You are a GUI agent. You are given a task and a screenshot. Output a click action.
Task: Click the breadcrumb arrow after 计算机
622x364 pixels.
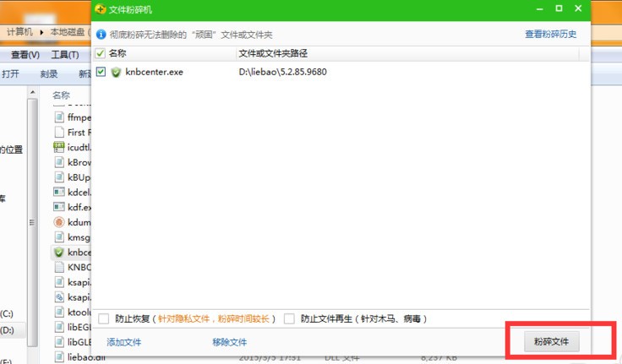(x=41, y=32)
